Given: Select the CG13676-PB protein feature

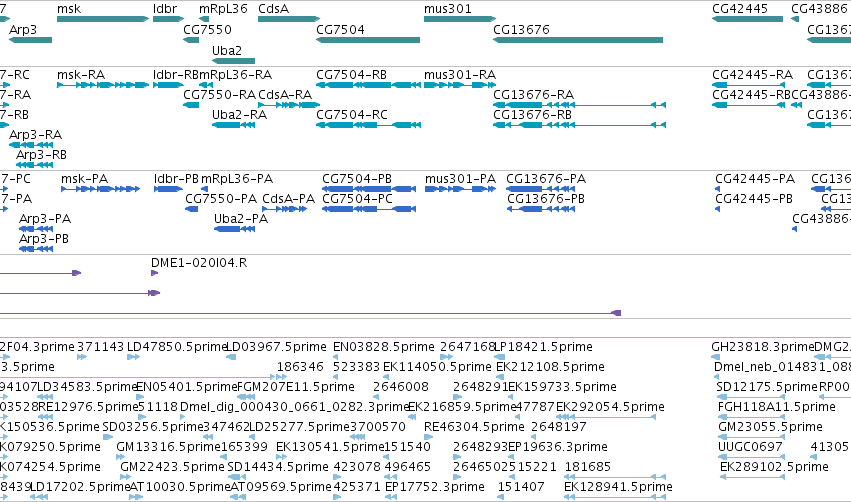Looking at the screenshot, I should tap(541, 209).
